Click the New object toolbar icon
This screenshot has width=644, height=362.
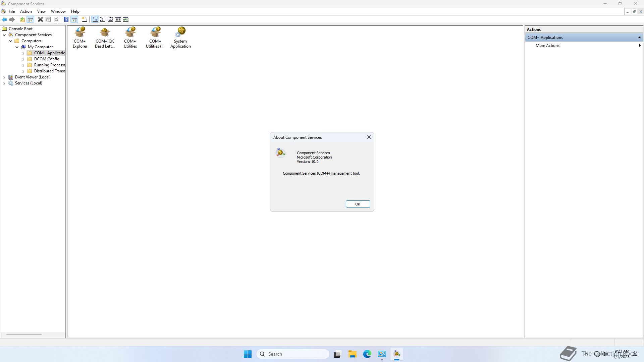(x=85, y=19)
